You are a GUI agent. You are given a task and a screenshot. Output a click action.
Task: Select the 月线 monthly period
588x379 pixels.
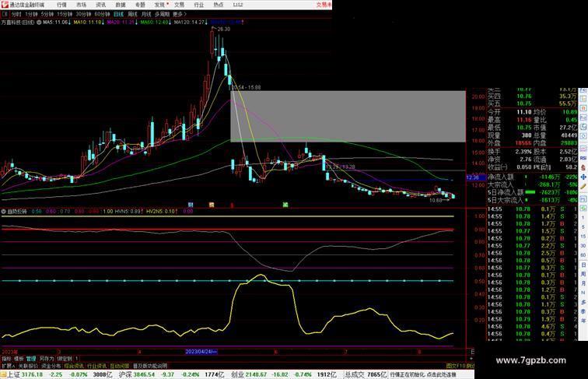pyautogui.click(x=146, y=14)
